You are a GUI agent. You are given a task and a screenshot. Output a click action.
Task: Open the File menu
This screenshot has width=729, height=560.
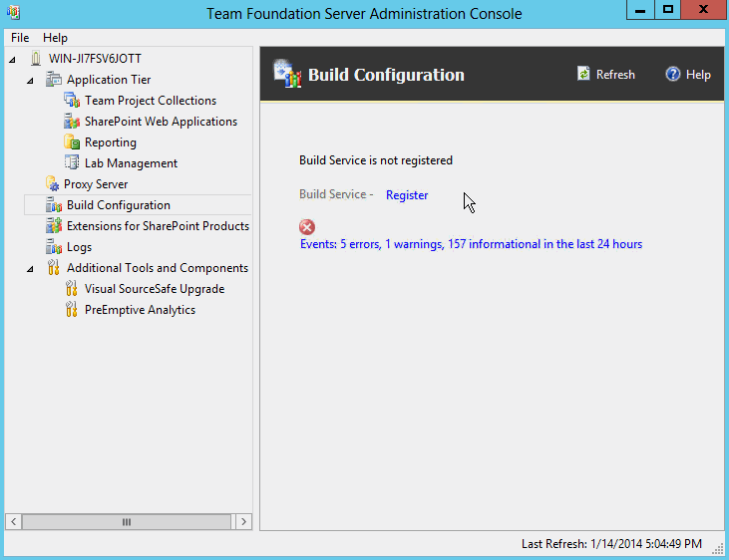point(20,38)
